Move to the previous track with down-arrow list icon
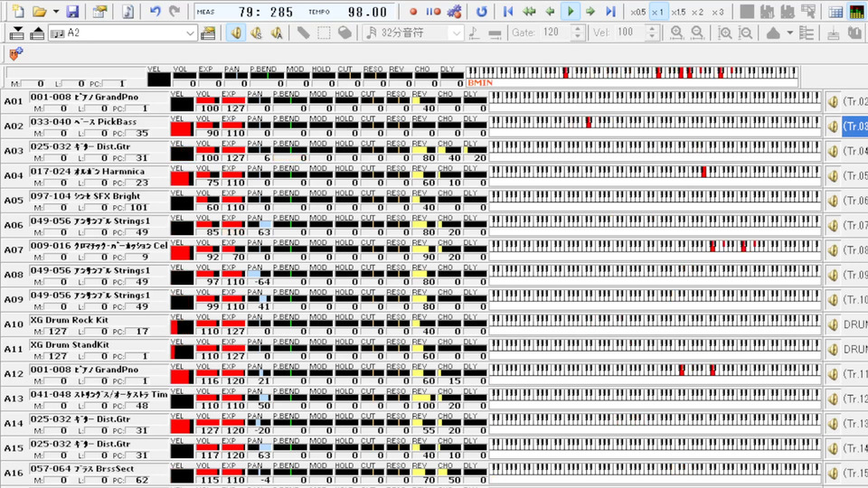Viewport: 868px width, 488px height. point(16,33)
